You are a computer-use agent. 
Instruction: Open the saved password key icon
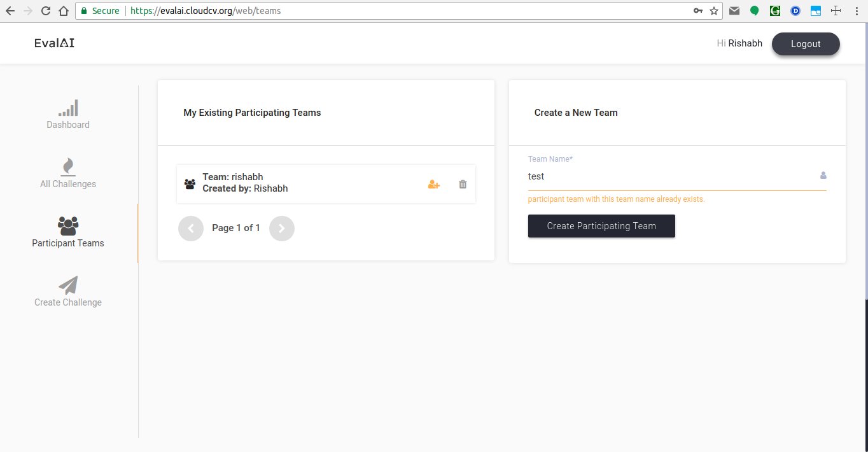click(698, 11)
